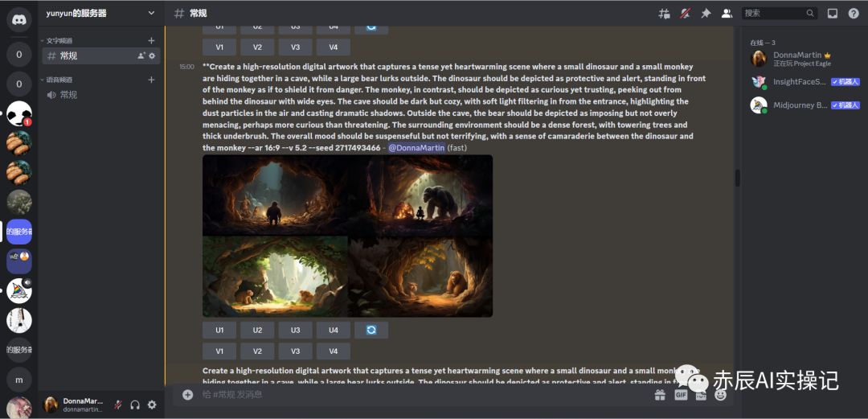
Task: Toggle microphone mute in user panel
Action: pyautogui.click(x=118, y=405)
